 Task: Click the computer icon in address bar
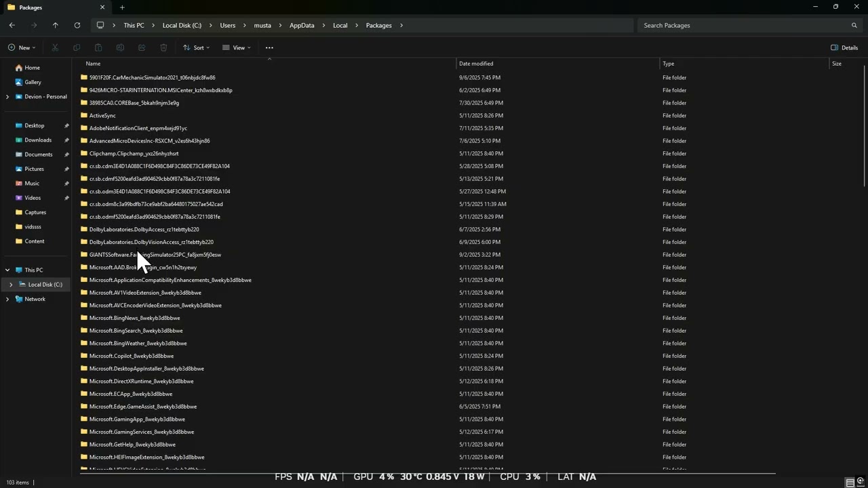(x=100, y=25)
